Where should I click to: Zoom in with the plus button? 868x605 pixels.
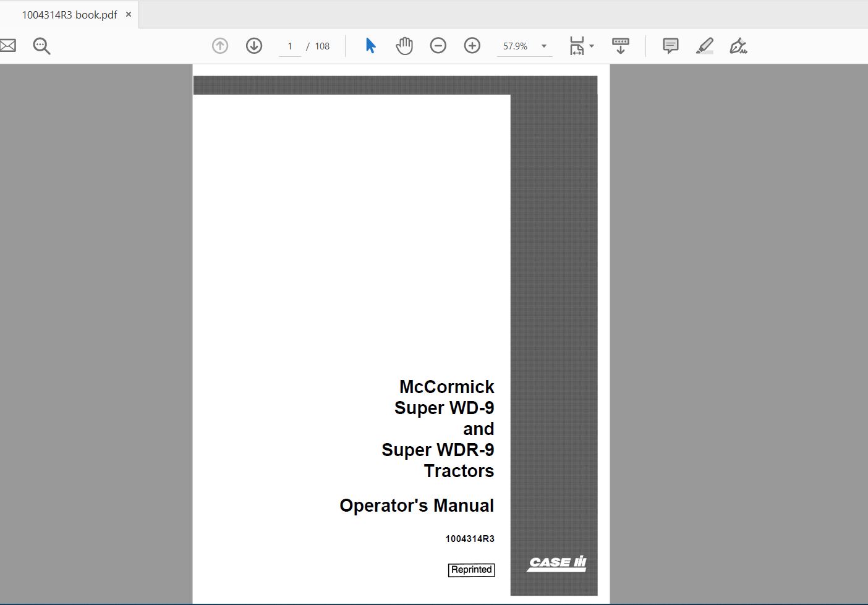tap(472, 46)
